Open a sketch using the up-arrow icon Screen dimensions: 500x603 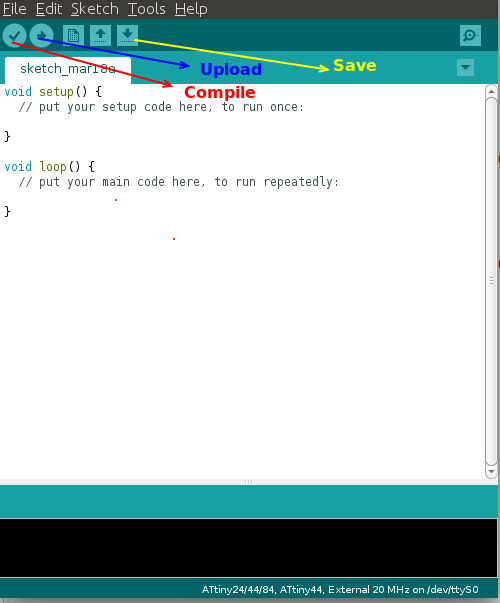[100, 36]
